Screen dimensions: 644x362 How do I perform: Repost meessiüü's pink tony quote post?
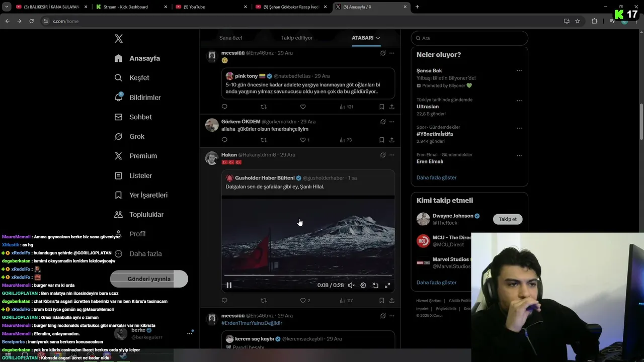[264, 107]
